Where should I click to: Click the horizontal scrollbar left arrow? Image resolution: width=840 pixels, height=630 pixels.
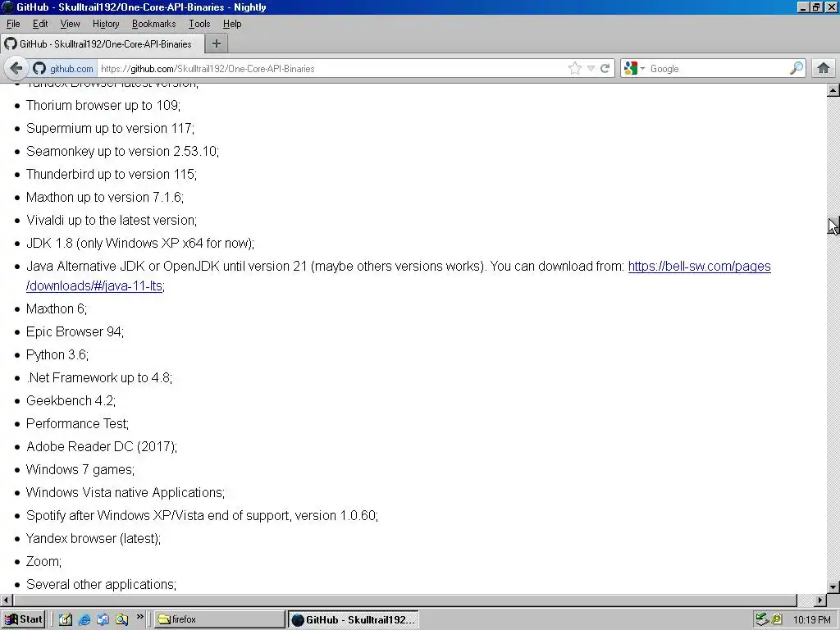click(6, 600)
